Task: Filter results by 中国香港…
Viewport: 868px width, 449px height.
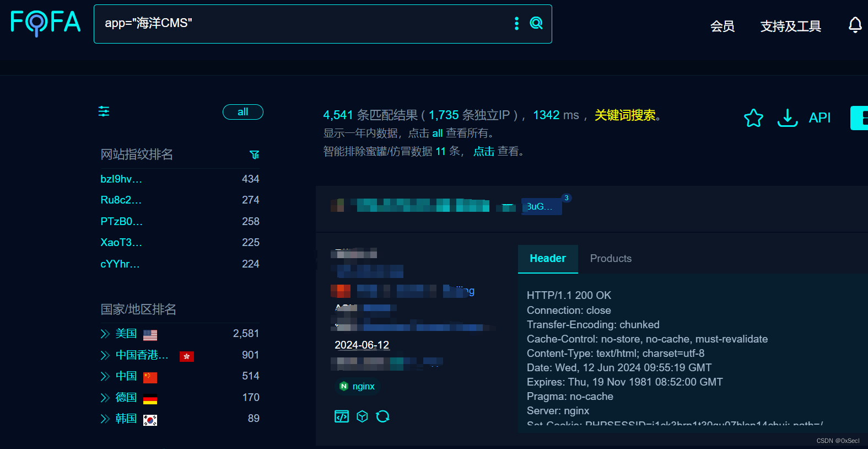Action: [142, 355]
